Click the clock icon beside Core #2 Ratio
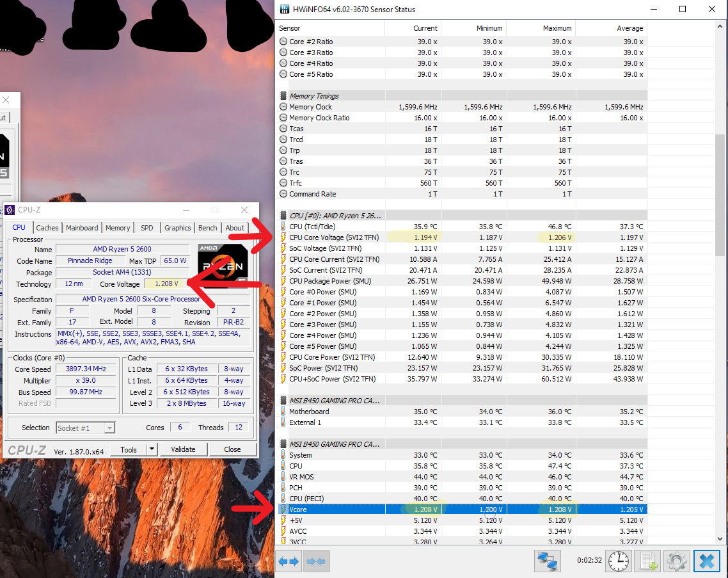The width and height of the screenshot is (728, 578). click(283, 42)
